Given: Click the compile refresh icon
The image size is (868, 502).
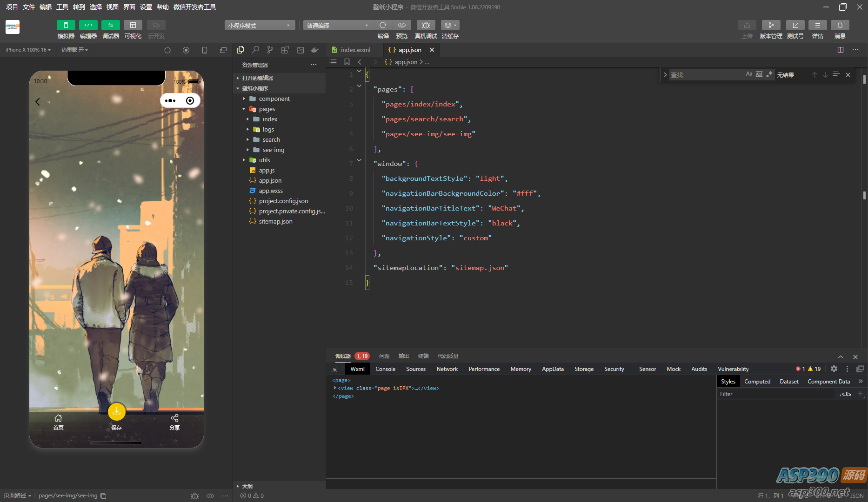Looking at the screenshot, I should pos(383,26).
